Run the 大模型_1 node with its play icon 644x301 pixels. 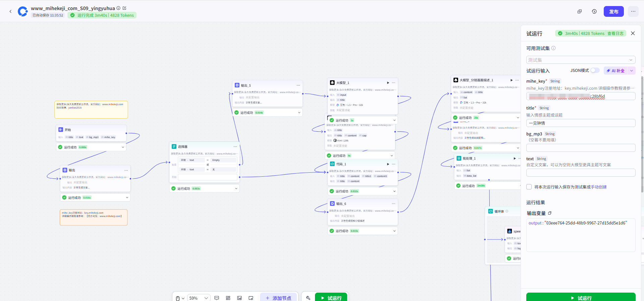point(388,83)
